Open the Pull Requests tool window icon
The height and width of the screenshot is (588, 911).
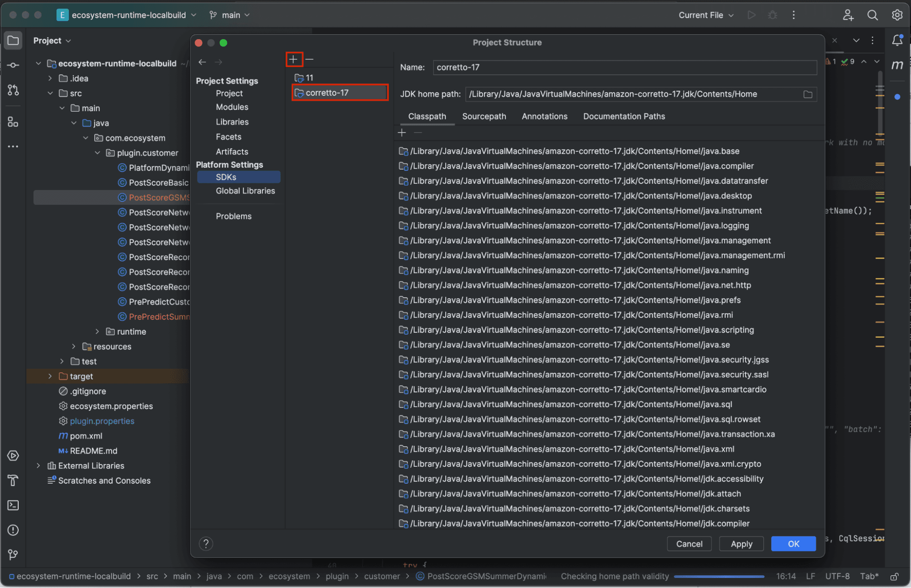(x=13, y=90)
